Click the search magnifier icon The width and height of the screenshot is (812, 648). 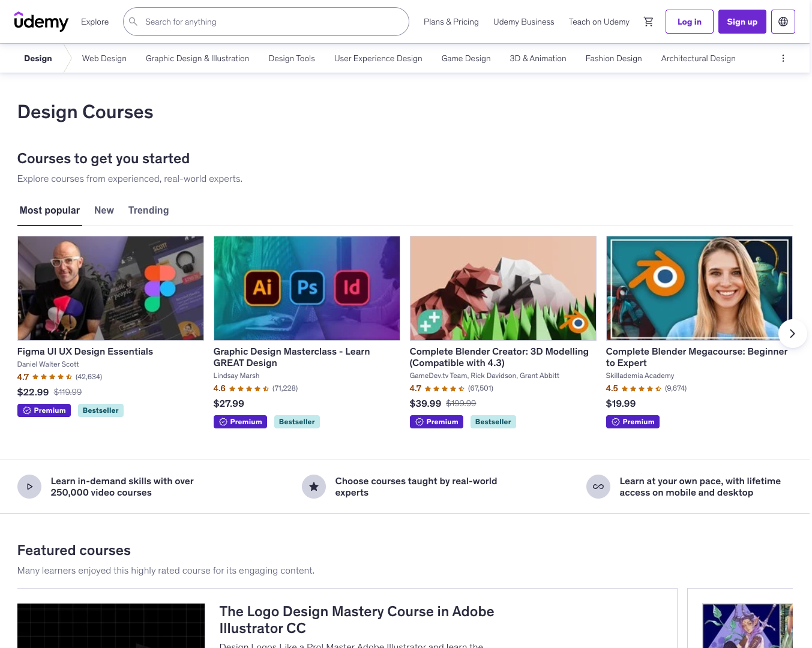pos(133,22)
